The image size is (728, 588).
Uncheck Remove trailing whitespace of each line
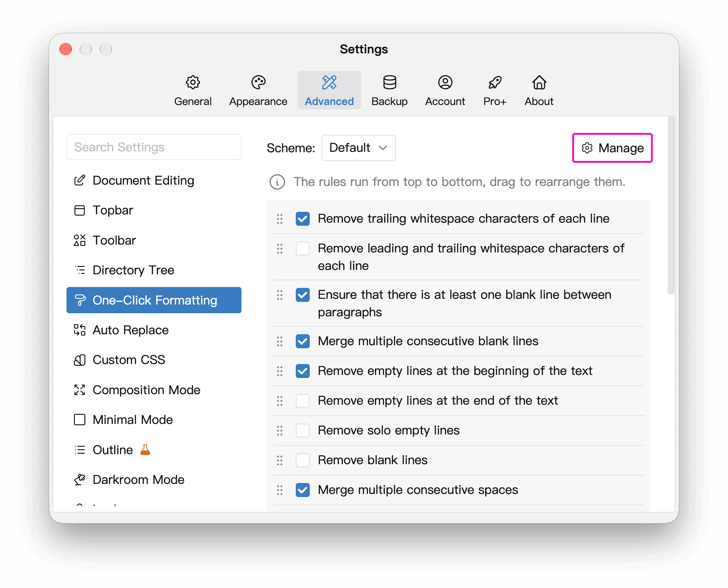point(303,219)
